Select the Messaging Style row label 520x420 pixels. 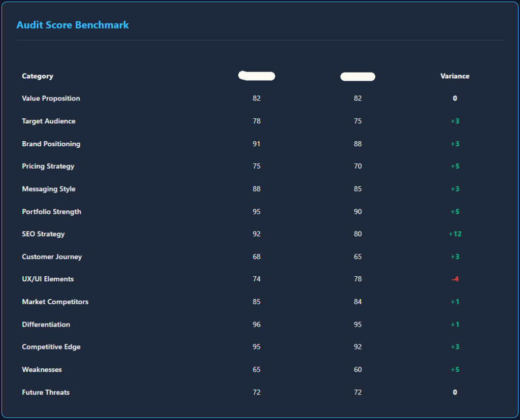tap(48, 189)
